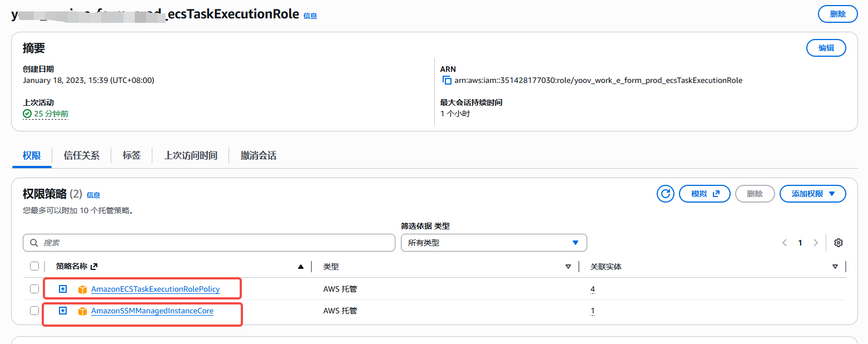868x344 pixels.
Task: Go to the previous page arrow
Action: tap(785, 243)
